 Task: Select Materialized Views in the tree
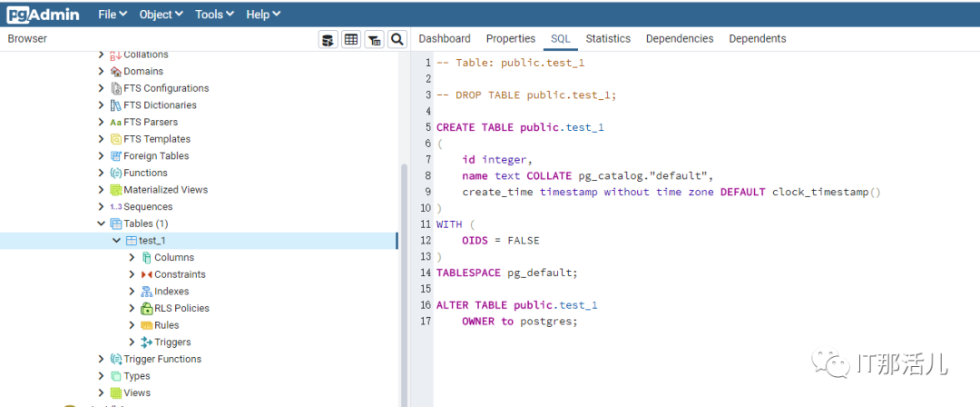click(x=165, y=190)
